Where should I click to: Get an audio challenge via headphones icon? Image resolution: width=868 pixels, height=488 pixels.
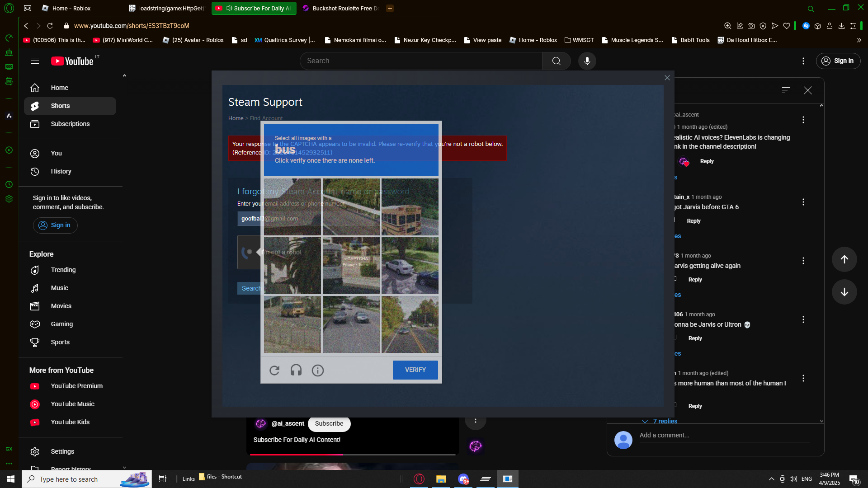(x=296, y=371)
